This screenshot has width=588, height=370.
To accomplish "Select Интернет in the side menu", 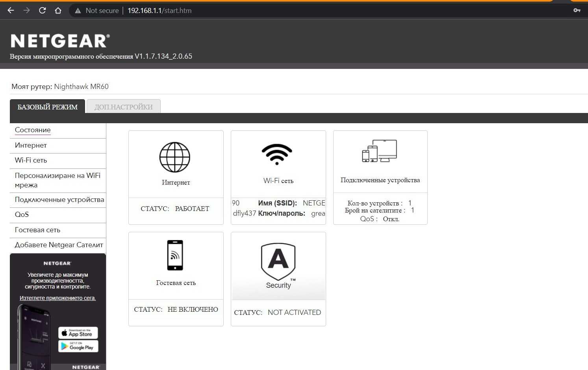I will click(x=31, y=145).
